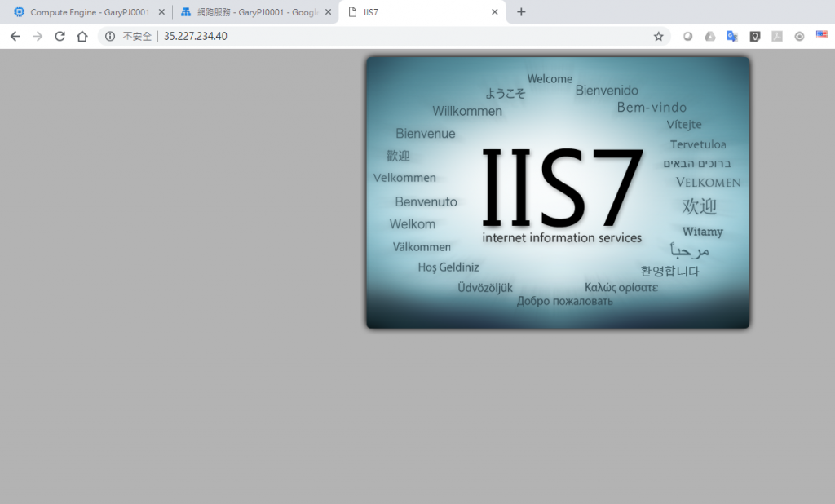This screenshot has height=504, width=835.
Task: Reload the 35.227.234.40 page
Action: point(60,36)
